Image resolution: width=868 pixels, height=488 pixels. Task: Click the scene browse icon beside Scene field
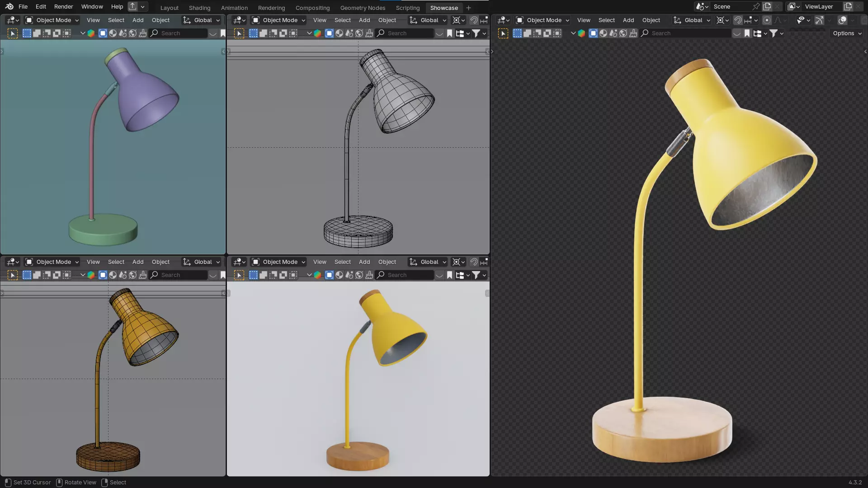702,6
